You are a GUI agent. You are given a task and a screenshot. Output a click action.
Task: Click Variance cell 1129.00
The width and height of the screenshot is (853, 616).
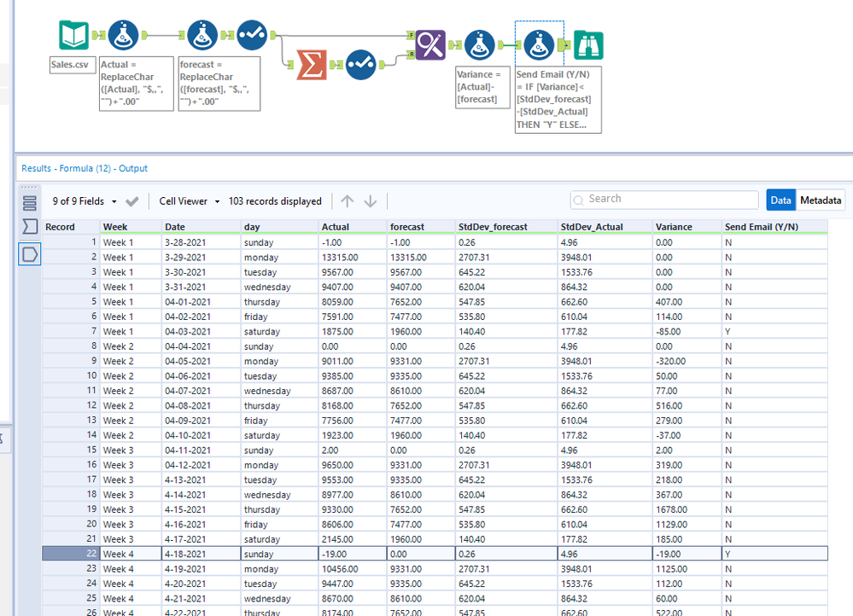tap(686, 524)
